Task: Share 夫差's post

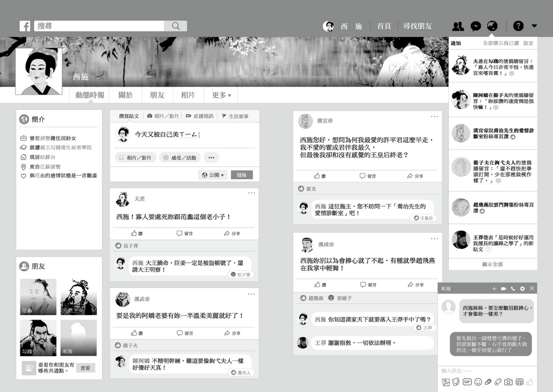Action: pyautogui.click(x=232, y=233)
